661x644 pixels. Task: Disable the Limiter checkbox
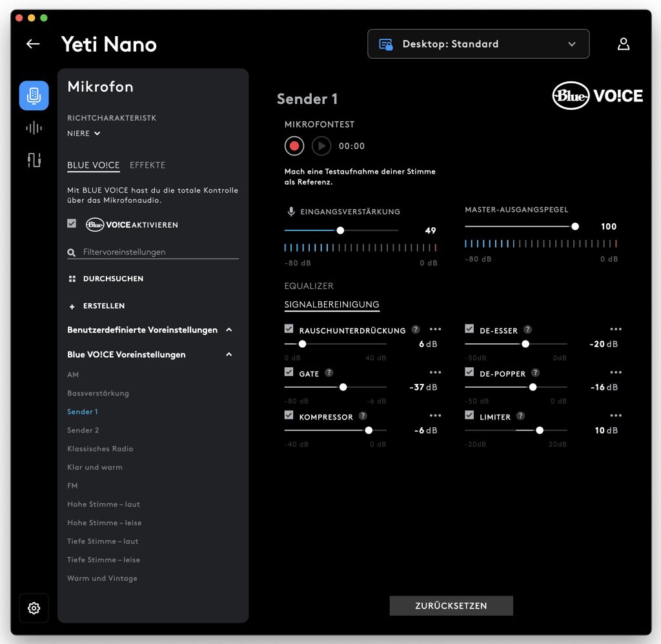coord(469,415)
